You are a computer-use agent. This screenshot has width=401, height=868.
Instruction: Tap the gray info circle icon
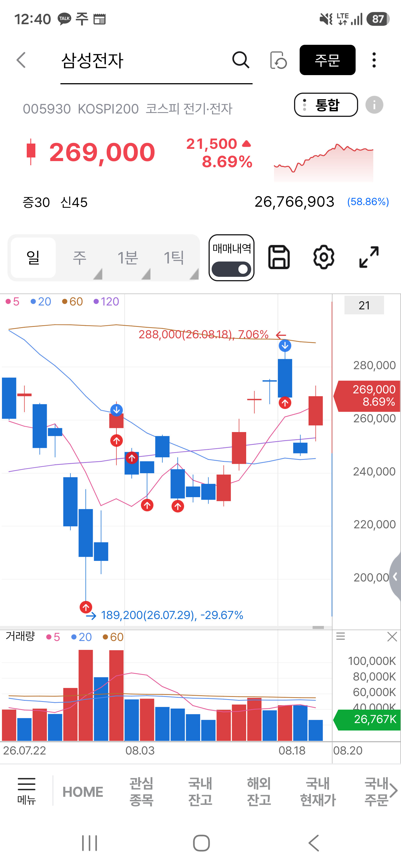(x=374, y=104)
